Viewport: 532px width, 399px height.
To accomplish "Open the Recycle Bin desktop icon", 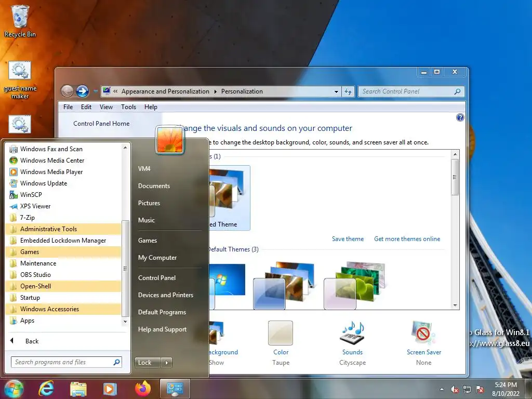I will click(20, 21).
